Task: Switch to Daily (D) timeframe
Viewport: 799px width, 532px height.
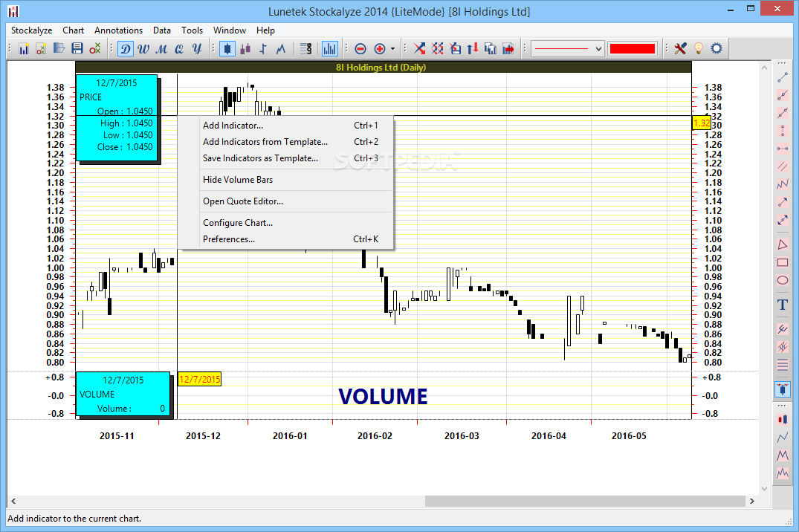Action: [x=126, y=49]
